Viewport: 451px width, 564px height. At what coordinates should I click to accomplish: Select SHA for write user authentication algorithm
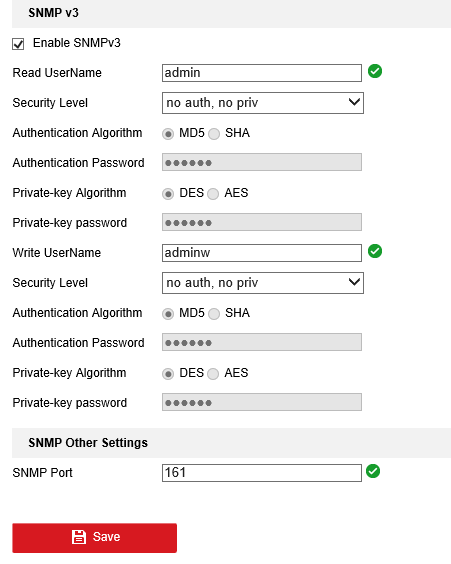coord(214,314)
